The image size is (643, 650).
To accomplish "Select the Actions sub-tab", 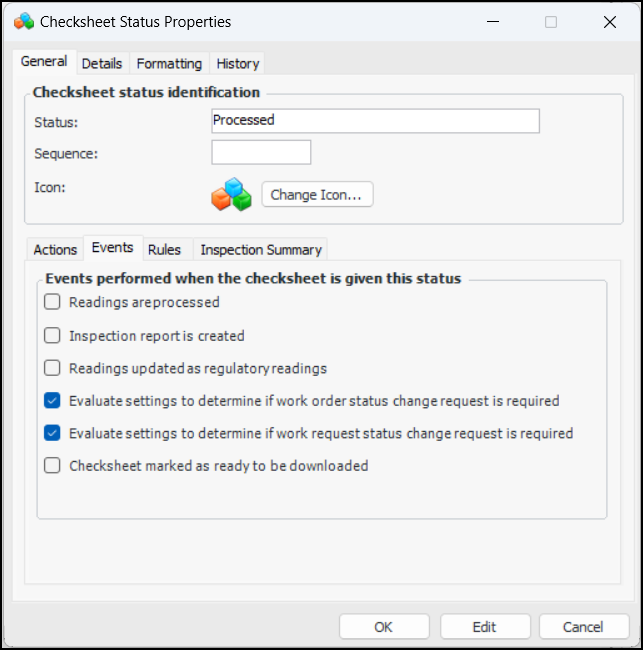I will click(55, 250).
